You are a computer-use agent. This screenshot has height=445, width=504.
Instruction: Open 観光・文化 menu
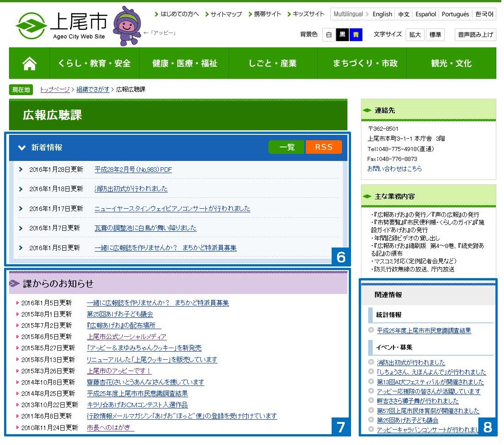click(x=451, y=63)
